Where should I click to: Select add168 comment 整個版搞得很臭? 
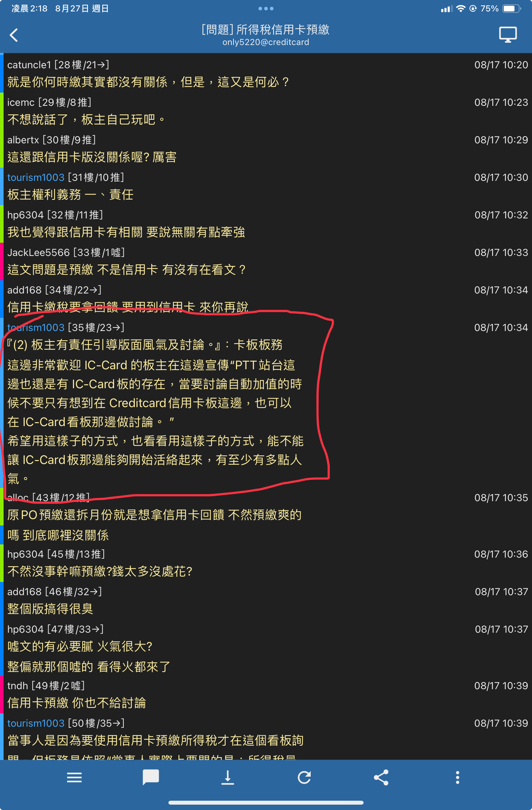[x=266, y=600]
